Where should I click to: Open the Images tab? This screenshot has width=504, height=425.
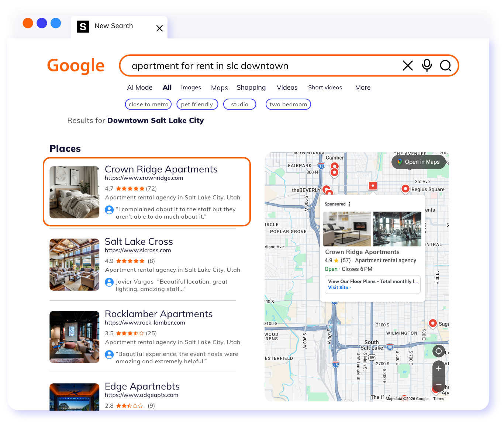(191, 88)
